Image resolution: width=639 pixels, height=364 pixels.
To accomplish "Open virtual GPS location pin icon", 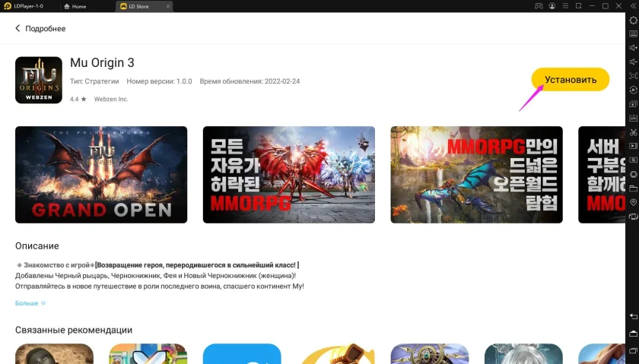I will point(633,202).
